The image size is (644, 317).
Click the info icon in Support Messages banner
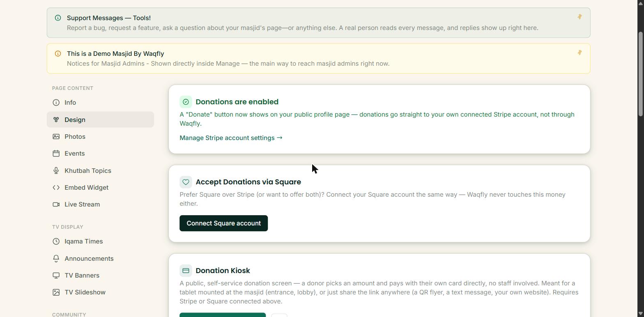click(58, 18)
